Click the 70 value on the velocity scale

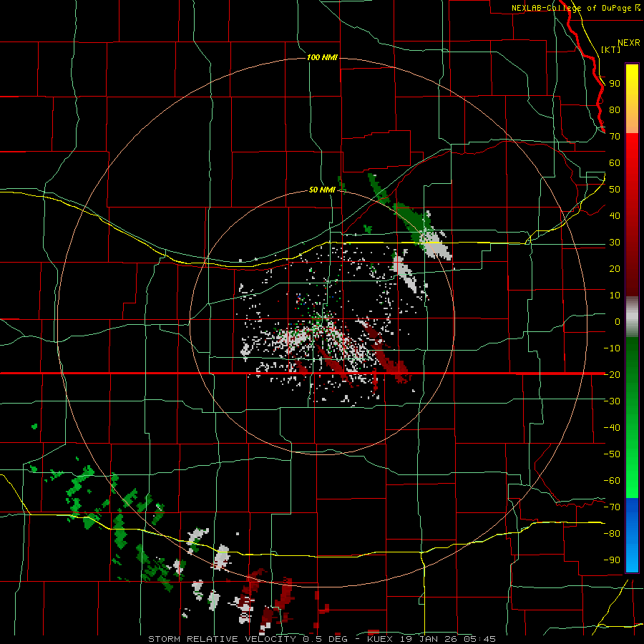tap(615, 137)
